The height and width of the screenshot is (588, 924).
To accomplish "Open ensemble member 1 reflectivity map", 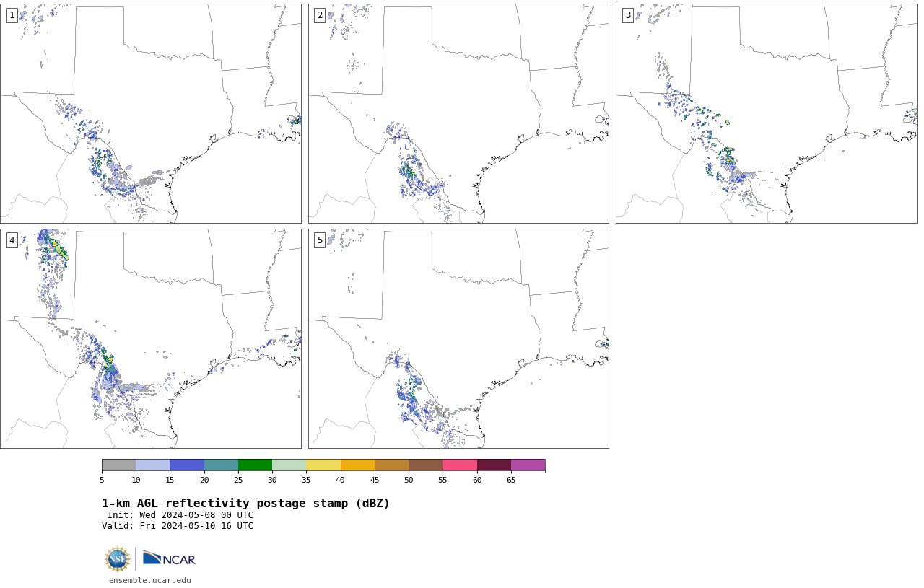I will [x=151, y=113].
